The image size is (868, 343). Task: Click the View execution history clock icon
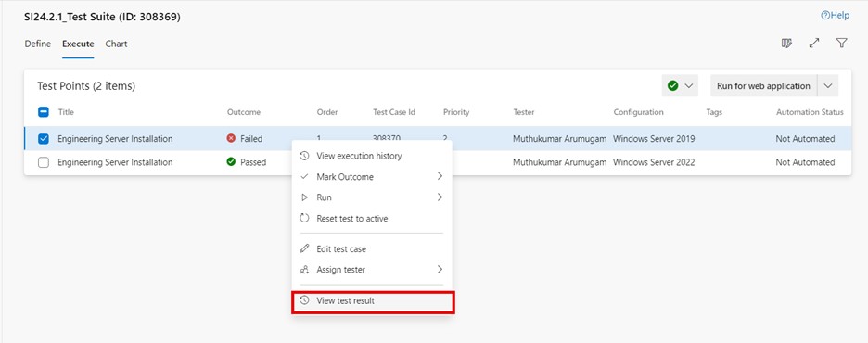tap(304, 156)
